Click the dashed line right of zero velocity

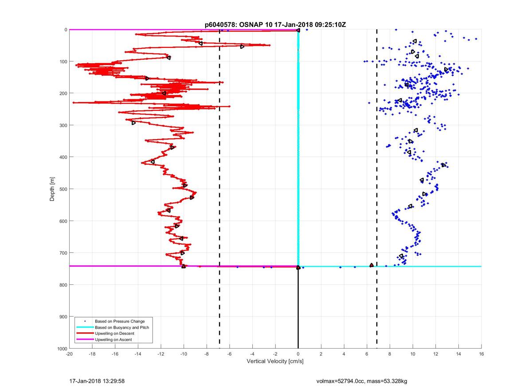(x=377, y=189)
